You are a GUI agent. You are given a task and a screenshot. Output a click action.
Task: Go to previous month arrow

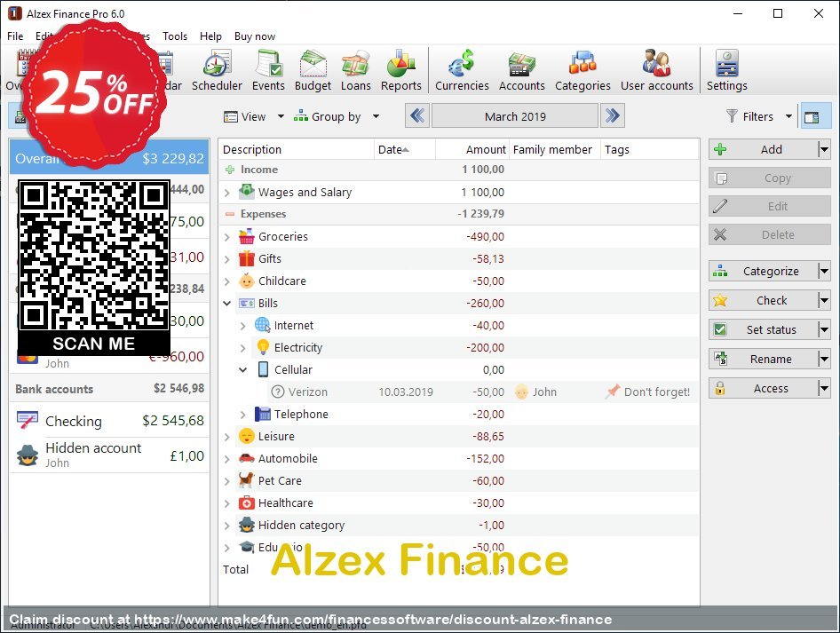(x=417, y=115)
